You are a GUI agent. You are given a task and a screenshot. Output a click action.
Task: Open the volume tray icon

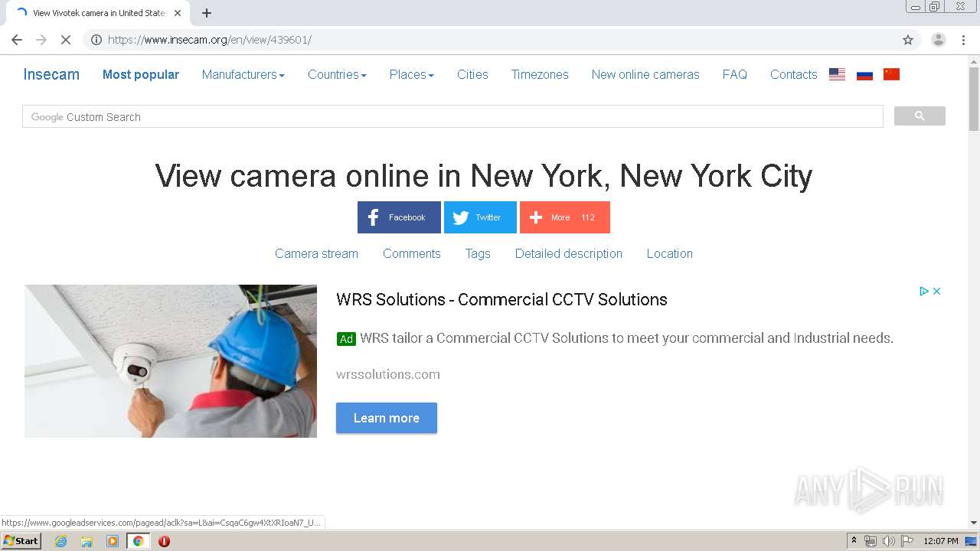[x=889, y=541]
